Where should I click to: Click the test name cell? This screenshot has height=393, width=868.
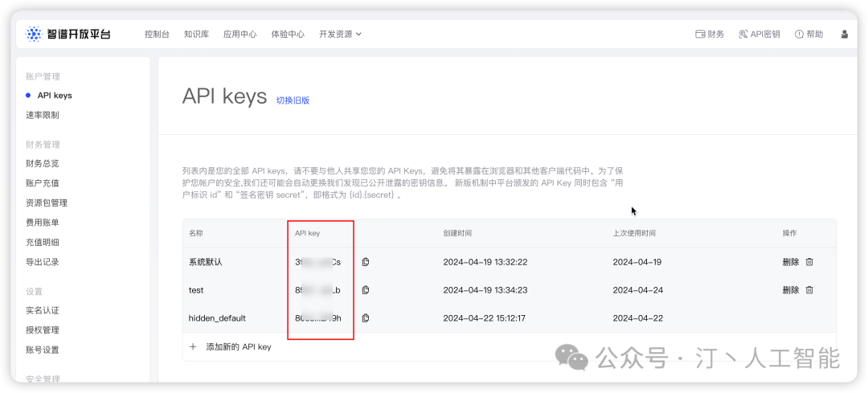197,290
